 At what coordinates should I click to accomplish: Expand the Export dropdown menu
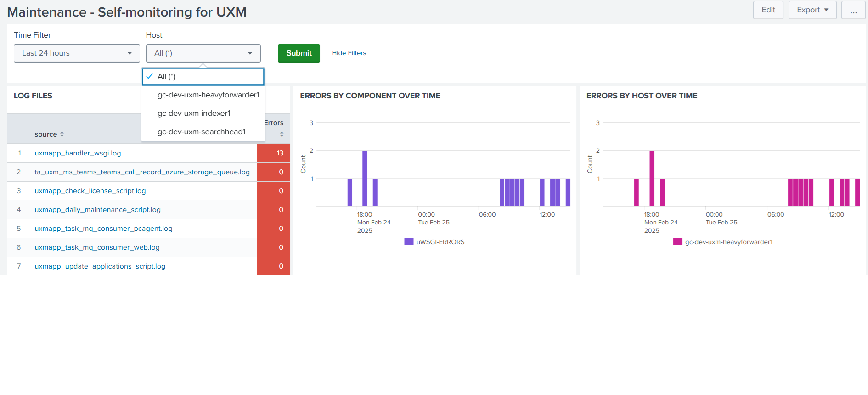click(x=812, y=10)
